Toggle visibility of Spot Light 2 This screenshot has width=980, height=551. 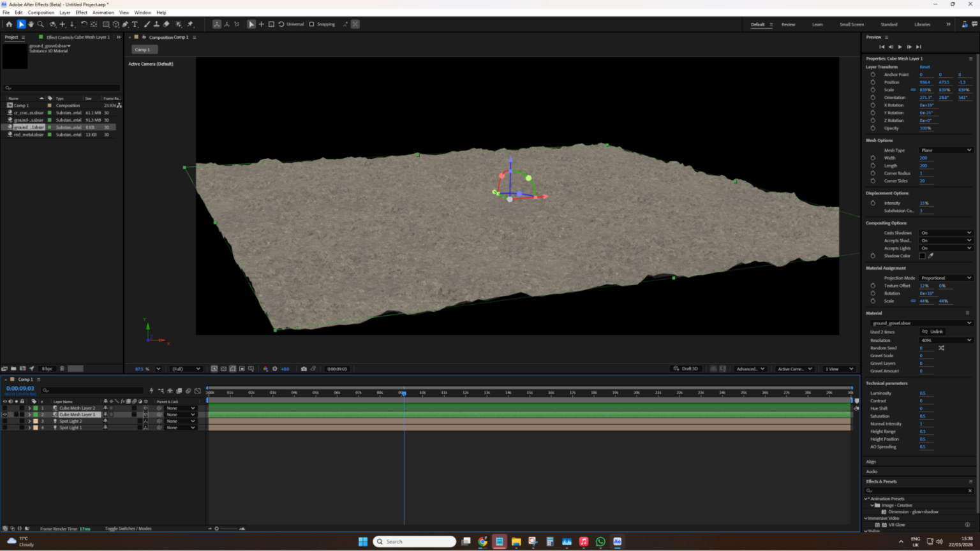tap(5, 421)
